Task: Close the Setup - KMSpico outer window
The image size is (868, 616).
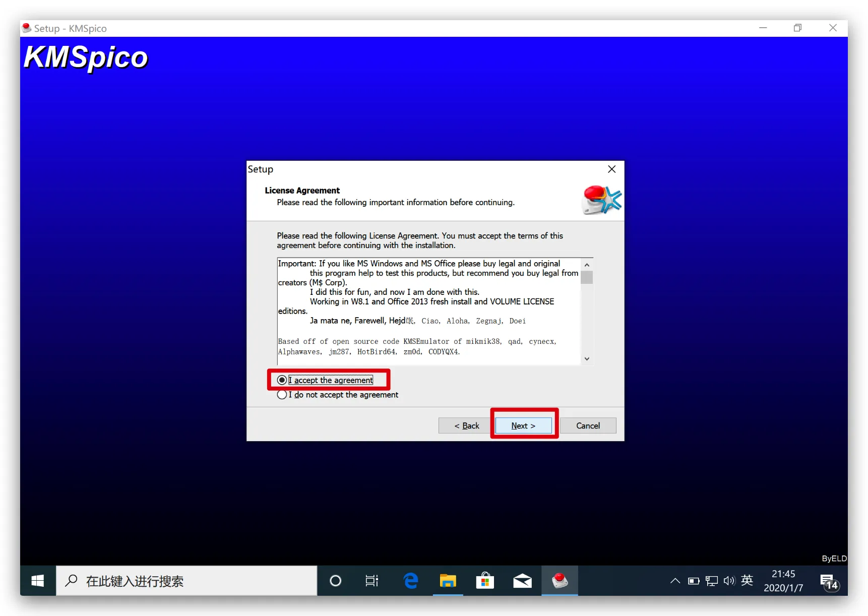Action: coord(833,28)
